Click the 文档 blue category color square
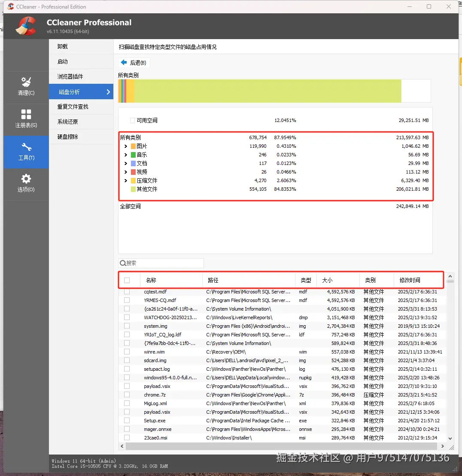Image resolution: width=462 pixels, height=476 pixels. (x=133, y=163)
